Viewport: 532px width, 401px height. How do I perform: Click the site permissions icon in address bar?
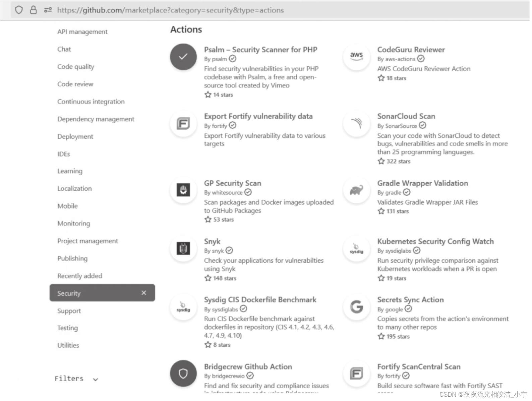point(48,10)
